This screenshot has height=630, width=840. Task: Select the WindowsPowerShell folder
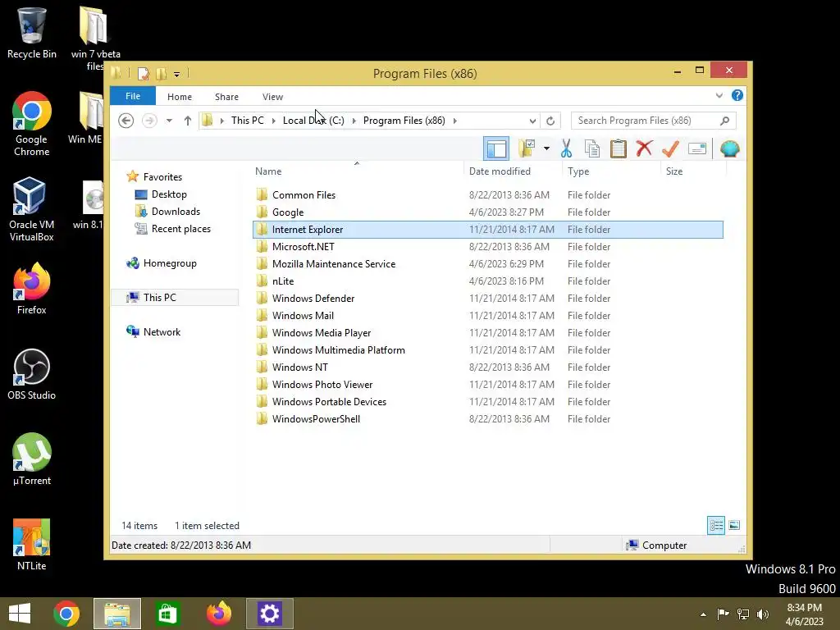[x=487, y=419]
